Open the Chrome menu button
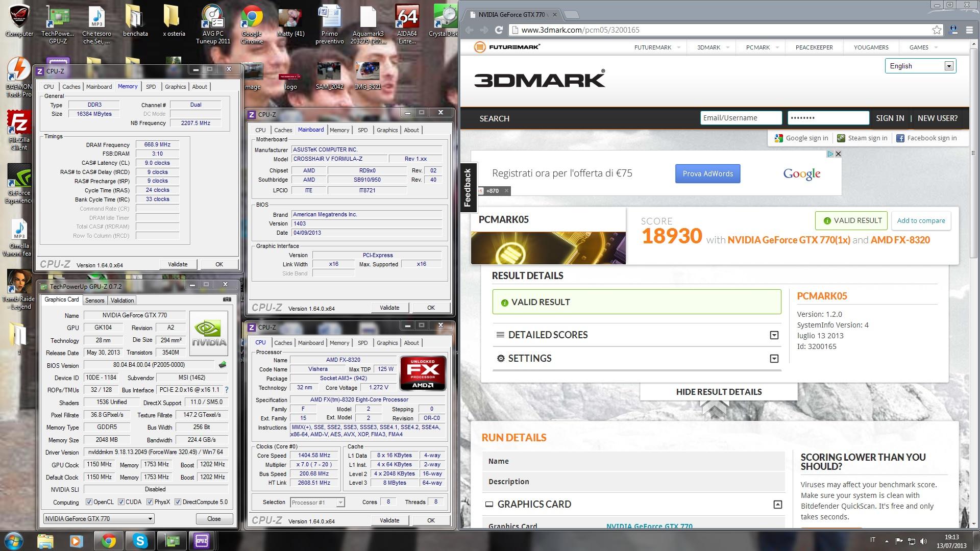Screen dimensions: 980x551 [969, 30]
